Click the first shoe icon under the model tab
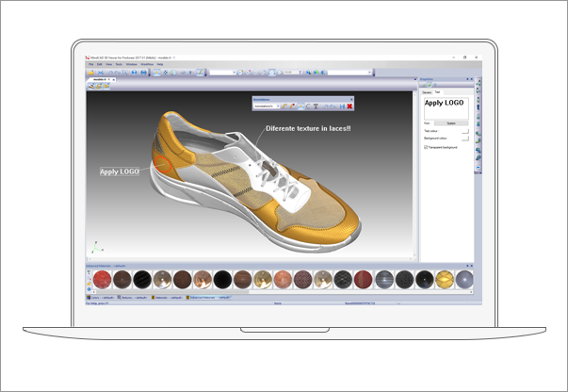 (x=91, y=86)
